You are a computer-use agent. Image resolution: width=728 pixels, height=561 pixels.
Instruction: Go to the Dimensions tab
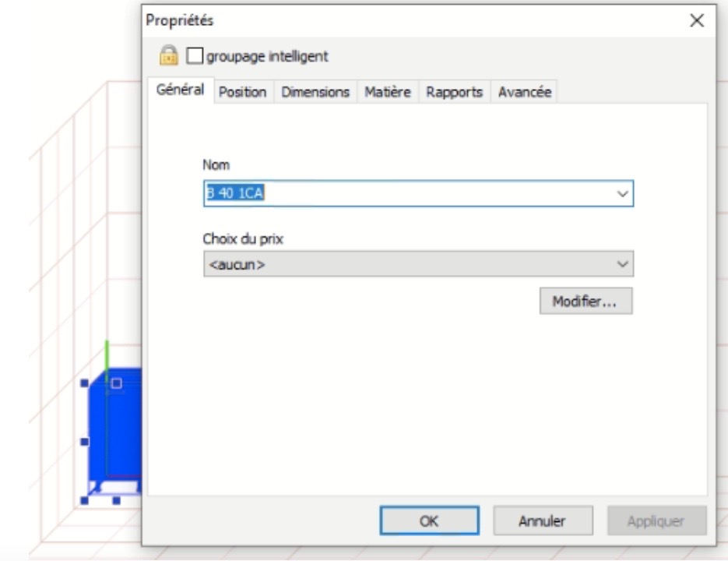coord(315,92)
